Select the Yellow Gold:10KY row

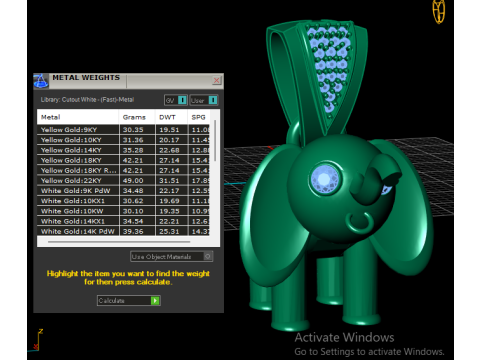tap(123, 140)
